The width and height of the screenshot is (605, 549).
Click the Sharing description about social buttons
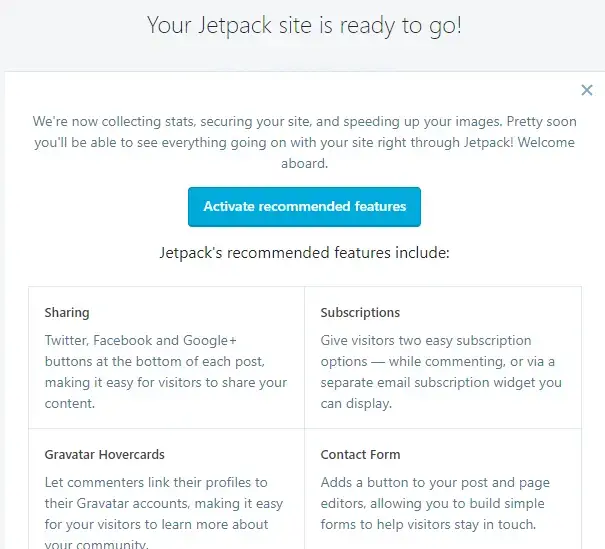[x=166, y=372]
